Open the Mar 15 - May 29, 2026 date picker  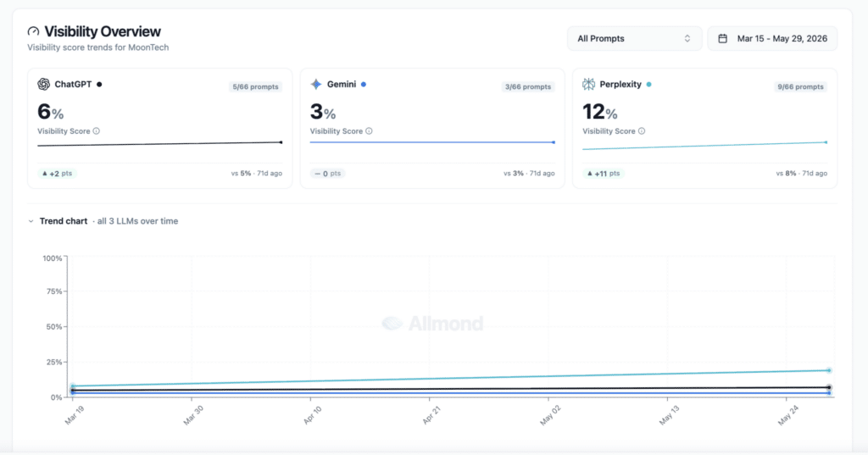772,38
